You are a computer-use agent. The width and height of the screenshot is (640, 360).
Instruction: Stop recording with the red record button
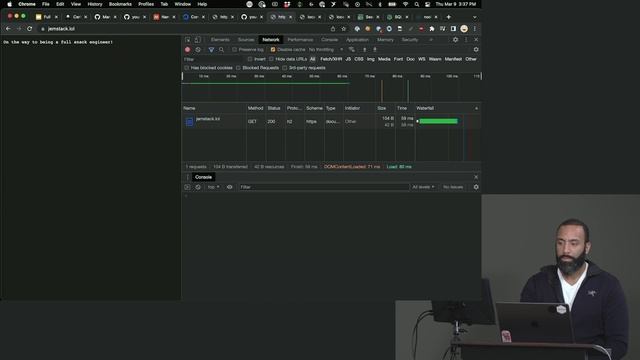pos(187,49)
